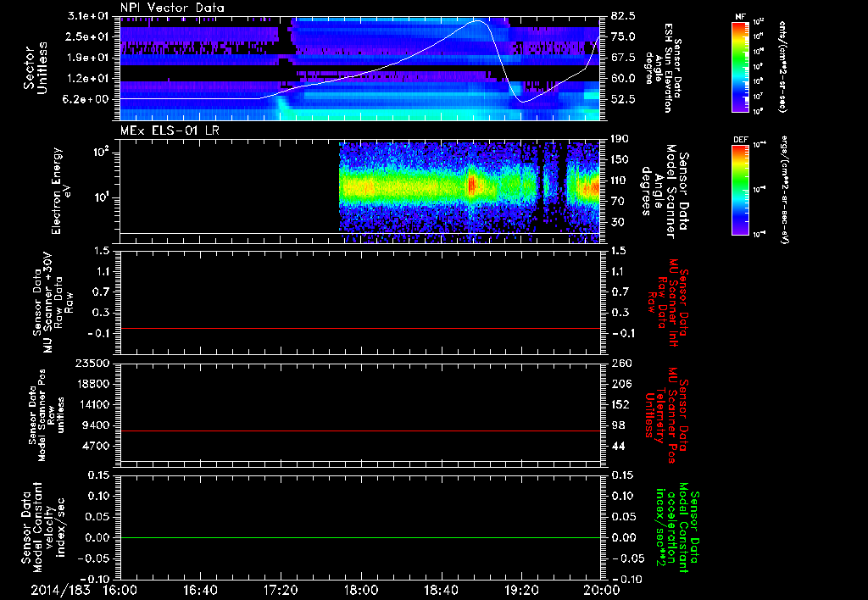Click the 67.5 degree elevation tick
Screen dimensions: 868x600
click(623, 58)
